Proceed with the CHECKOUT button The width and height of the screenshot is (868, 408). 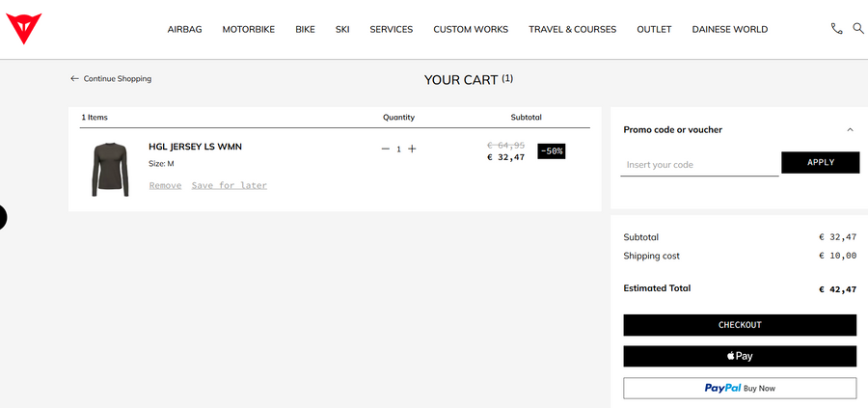click(x=740, y=325)
